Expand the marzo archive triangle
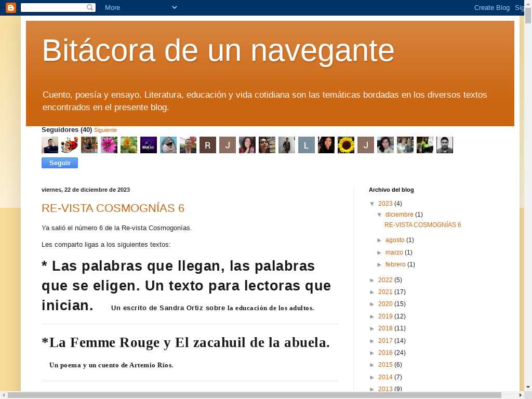The width and height of the screenshot is (532, 399). coord(379,253)
